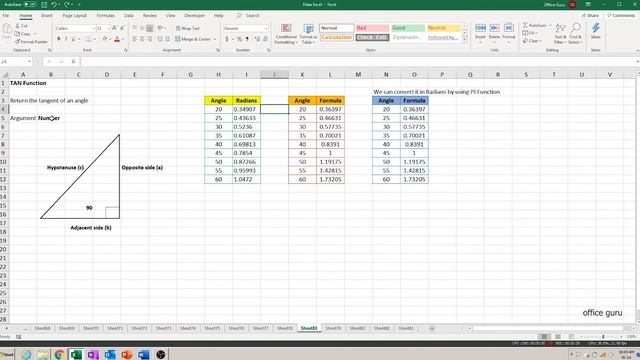Screen dimensions: 640x360
Task: Activate the Format Painter brush
Action: 31,42
